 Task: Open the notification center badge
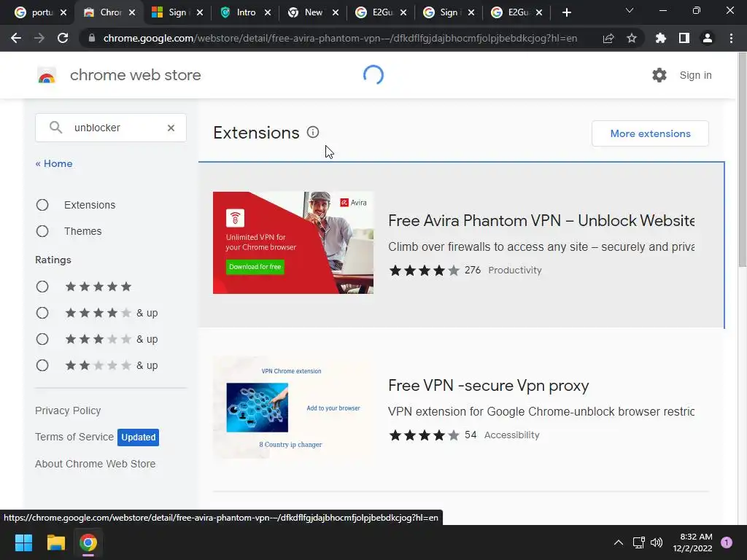[x=727, y=542]
